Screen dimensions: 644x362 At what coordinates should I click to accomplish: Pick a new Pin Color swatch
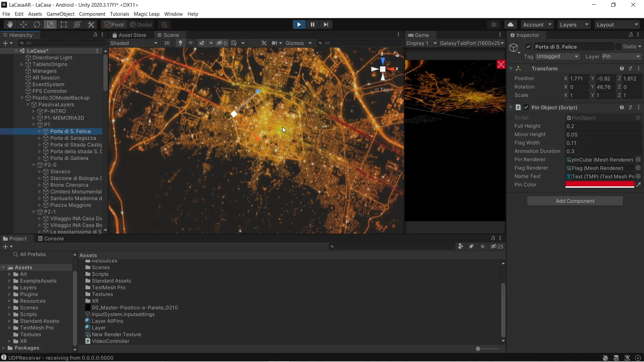600,185
